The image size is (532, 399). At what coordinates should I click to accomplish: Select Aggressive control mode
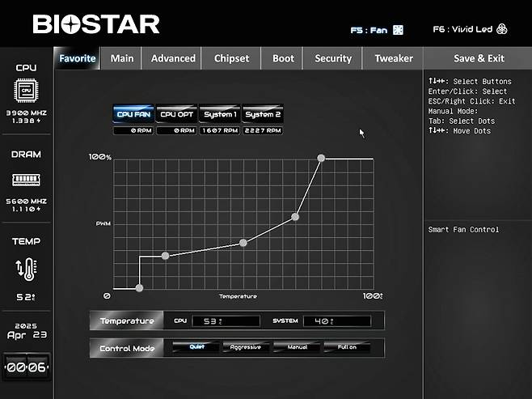click(246, 348)
